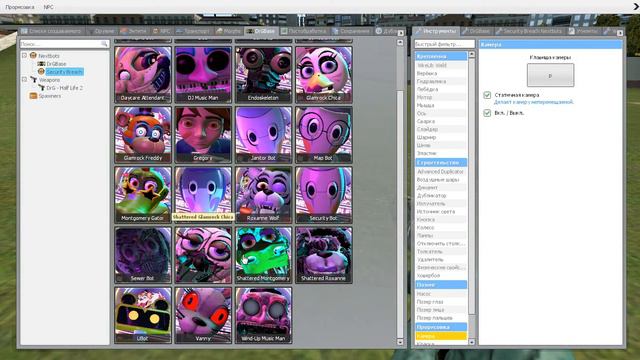Spawn the Vanny nextbot

203,315
